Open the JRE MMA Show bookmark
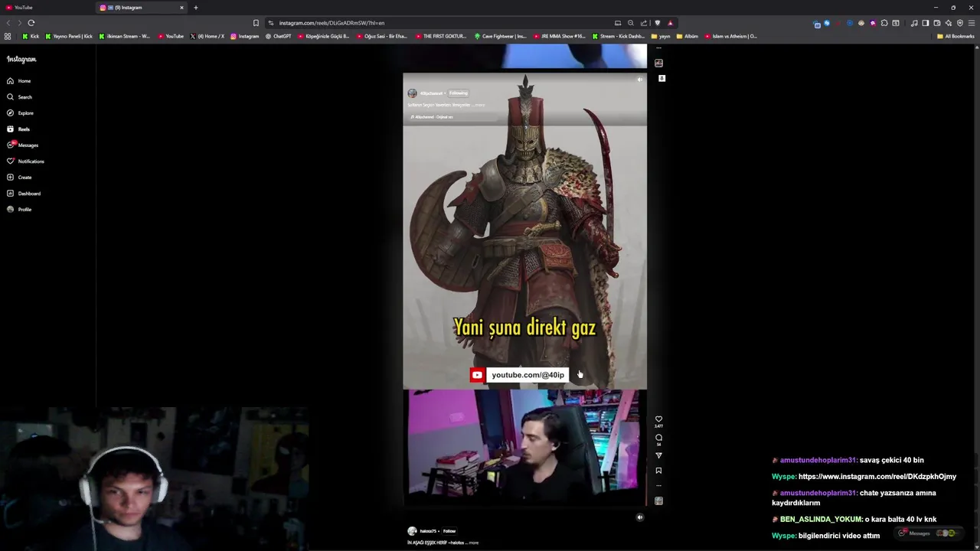This screenshot has width=980, height=551. tap(559, 36)
